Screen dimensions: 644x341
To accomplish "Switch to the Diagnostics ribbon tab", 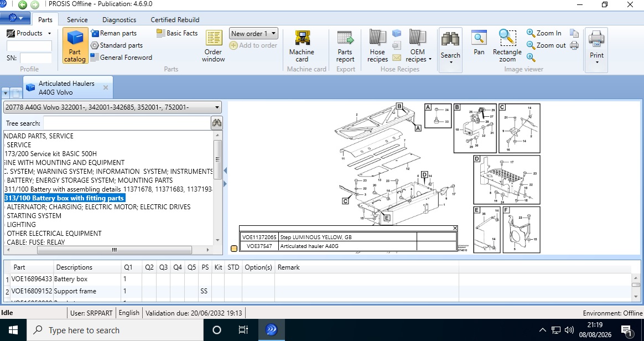I will pos(119,20).
